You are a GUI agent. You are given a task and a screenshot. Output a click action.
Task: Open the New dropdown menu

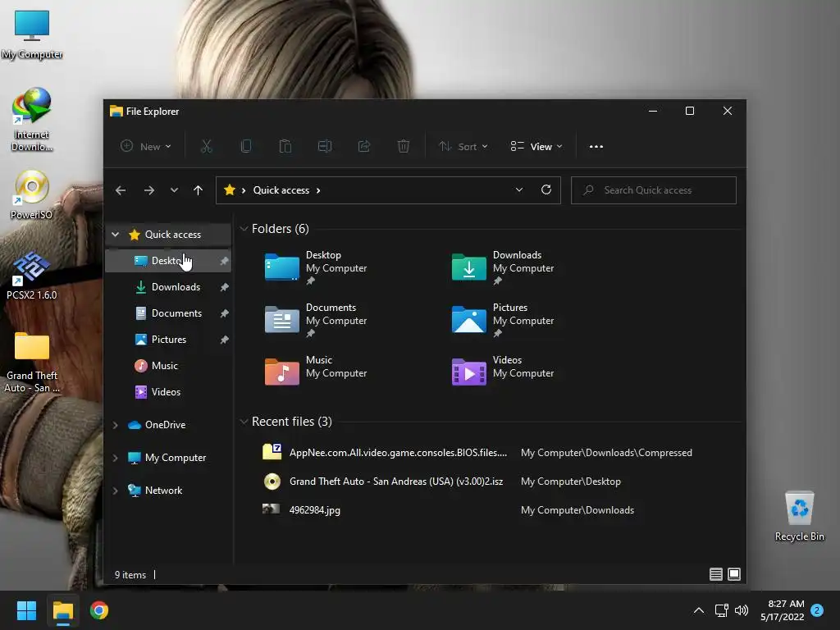click(x=146, y=146)
